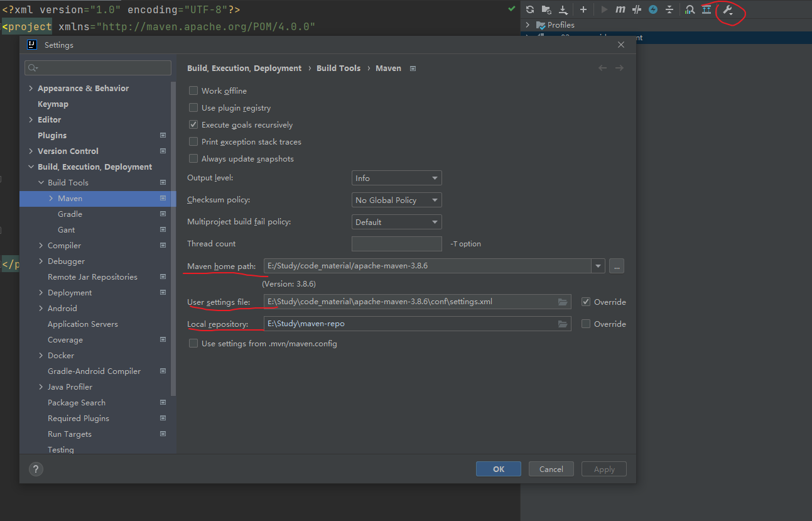Click Generate Sources and Update Folders icon
Viewport: 812px width, 521px height.
[x=546, y=9]
